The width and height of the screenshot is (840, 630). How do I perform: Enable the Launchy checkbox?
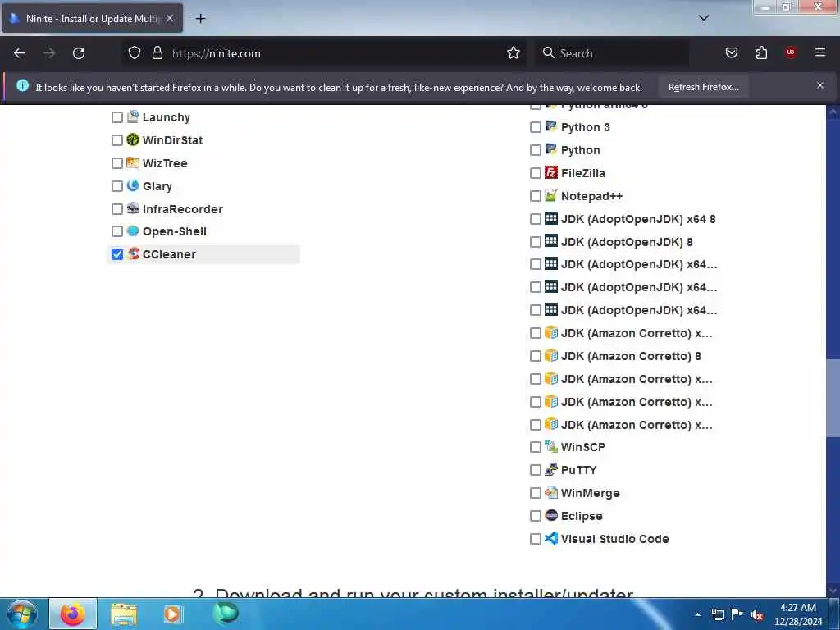pos(116,117)
